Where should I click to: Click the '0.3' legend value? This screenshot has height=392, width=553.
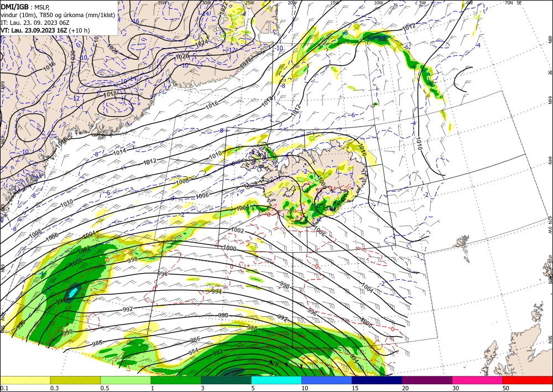(x=54, y=388)
